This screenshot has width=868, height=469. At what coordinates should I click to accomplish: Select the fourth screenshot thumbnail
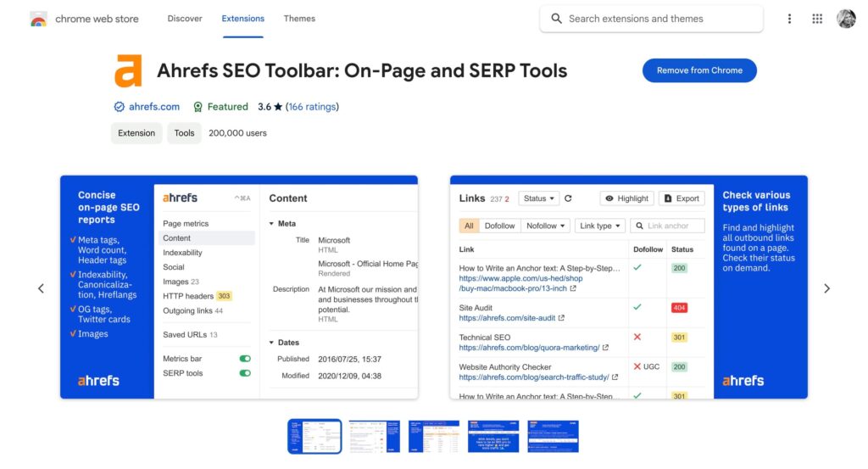(493, 436)
